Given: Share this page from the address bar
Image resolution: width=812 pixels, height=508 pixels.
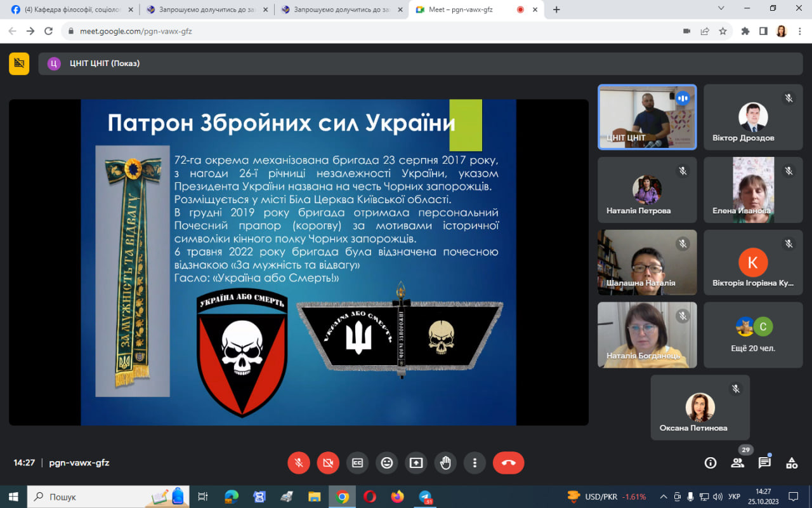Looking at the screenshot, I should 705,31.
